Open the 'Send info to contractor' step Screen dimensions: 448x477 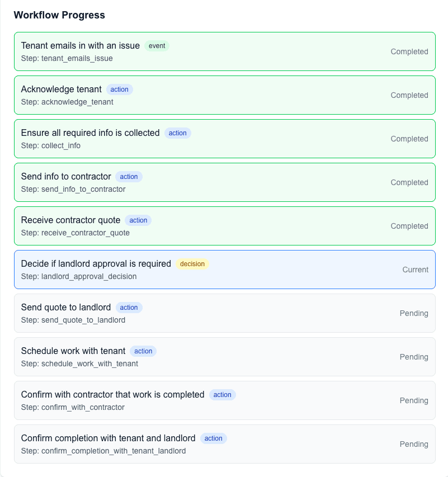pos(66,177)
